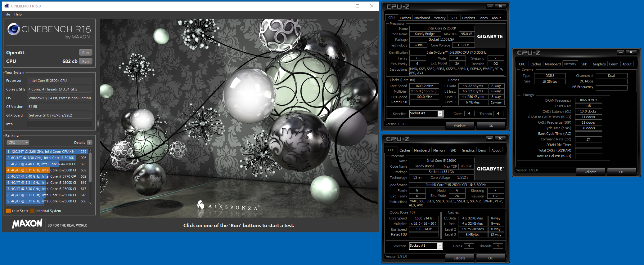Click Validate in the bottom CPU-Z window

(x=459, y=258)
